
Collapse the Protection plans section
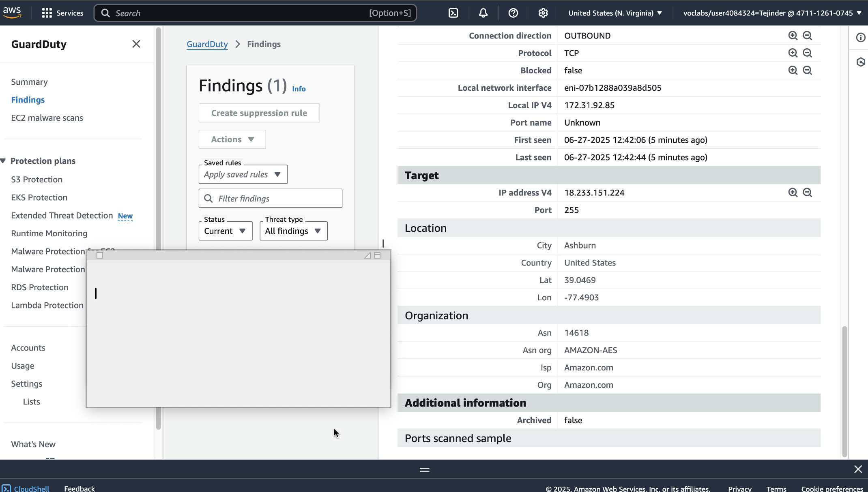[x=3, y=161]
